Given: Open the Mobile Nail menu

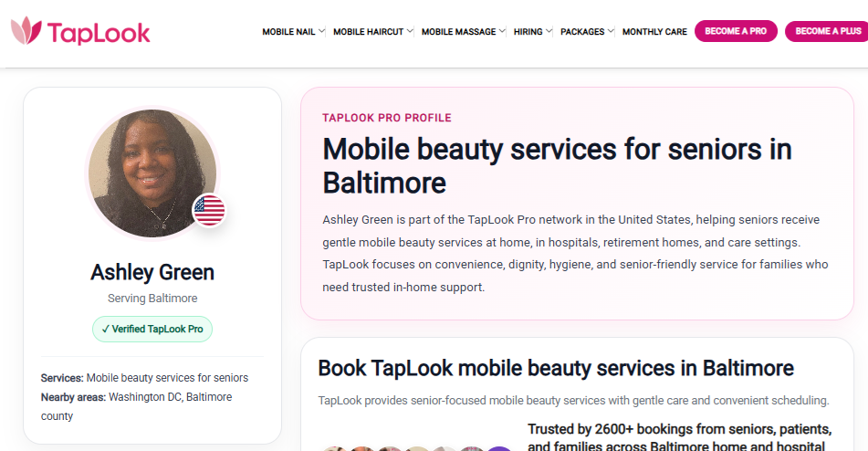Looking at the screenshot, I should coord(288,32).
